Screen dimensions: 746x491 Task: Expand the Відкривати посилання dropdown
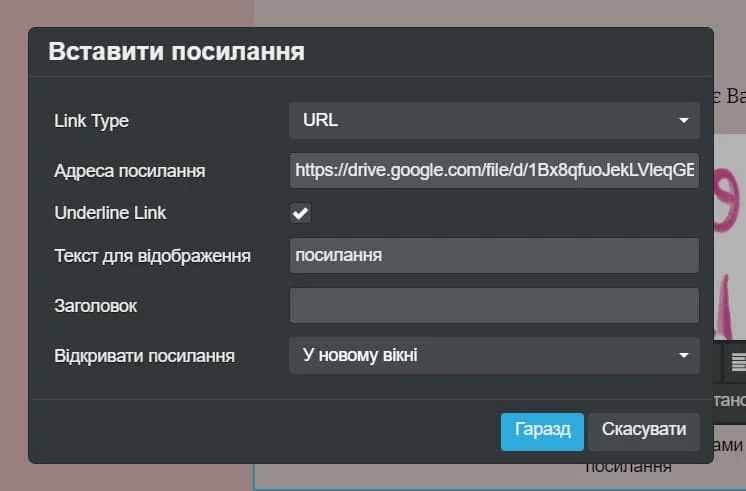coord(494,355)
